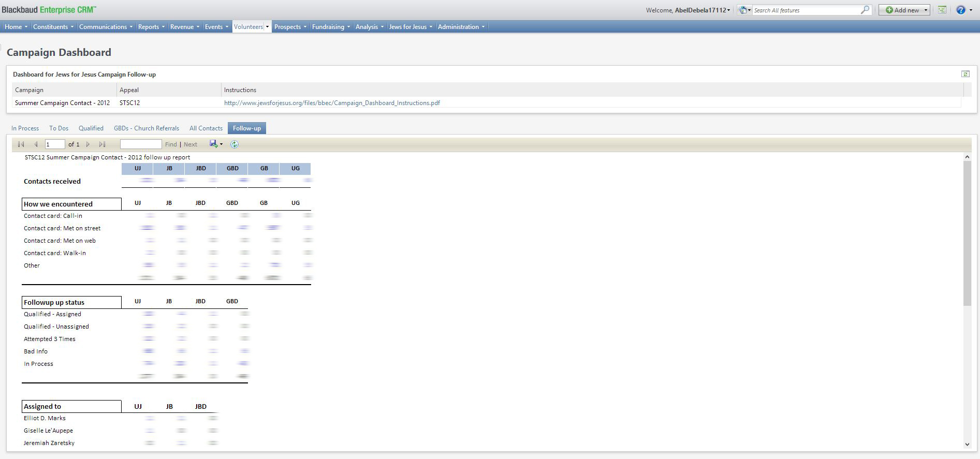Go to the first report page
The width and height of the screenshot is (980, 459).
coord(21,144)
